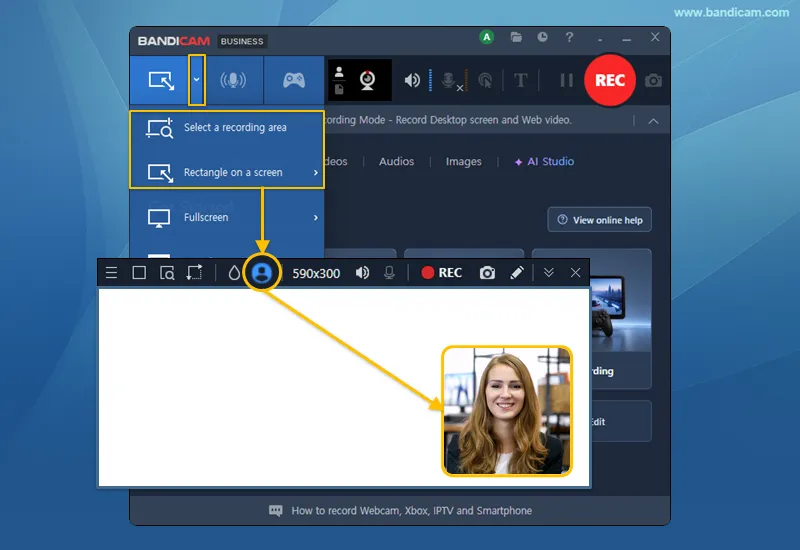Click the resize selection area icon
800x550 pixels.
[x=194, y=273]
